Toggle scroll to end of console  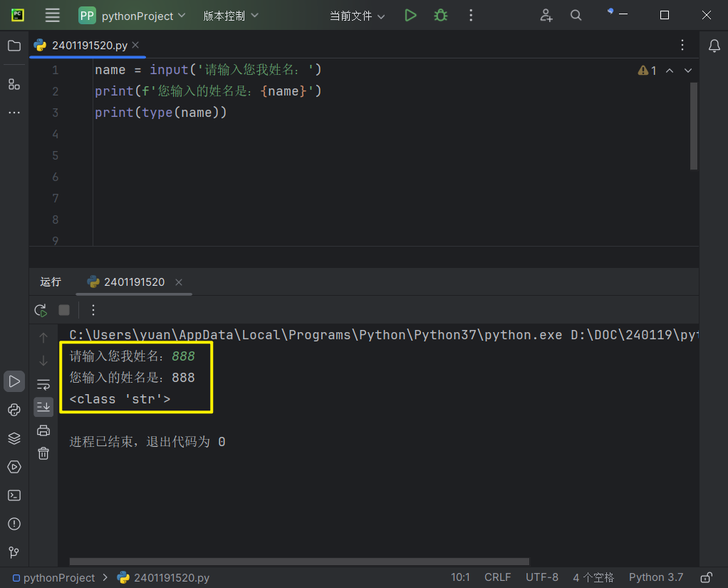[x=43, y=407]
